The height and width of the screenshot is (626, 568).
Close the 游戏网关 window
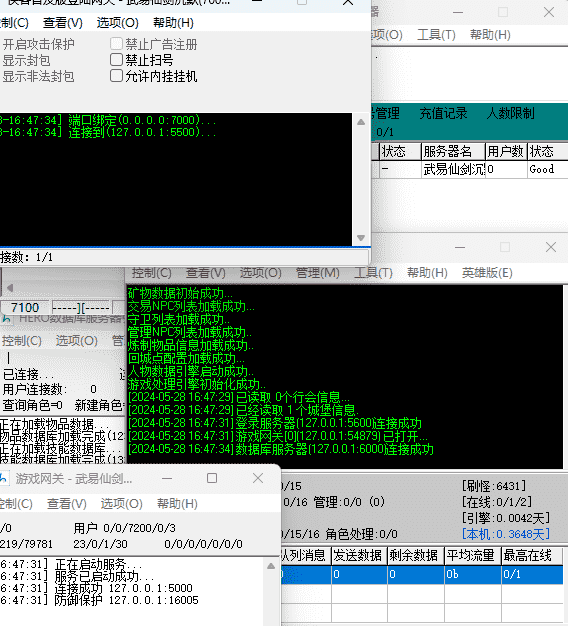click(x=258, y=478)
